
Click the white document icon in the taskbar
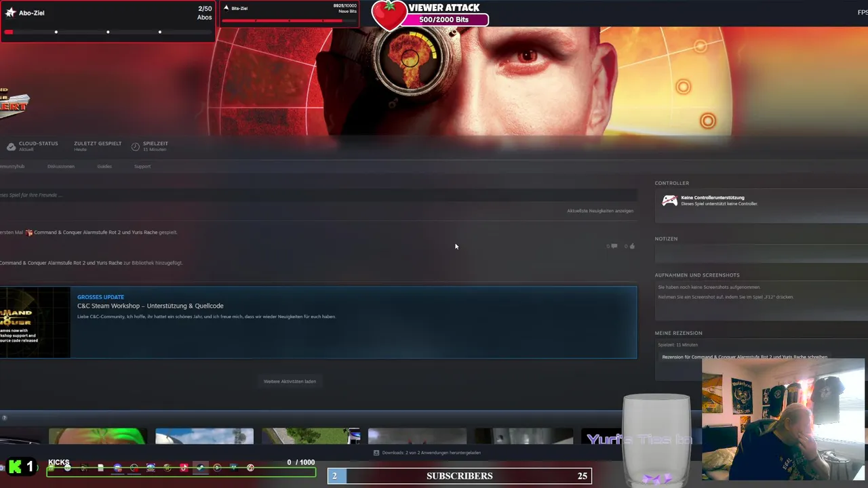(100, 468)
